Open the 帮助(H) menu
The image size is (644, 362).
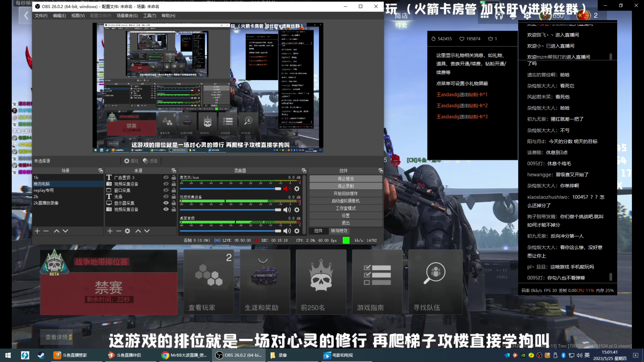pos(168,16)
